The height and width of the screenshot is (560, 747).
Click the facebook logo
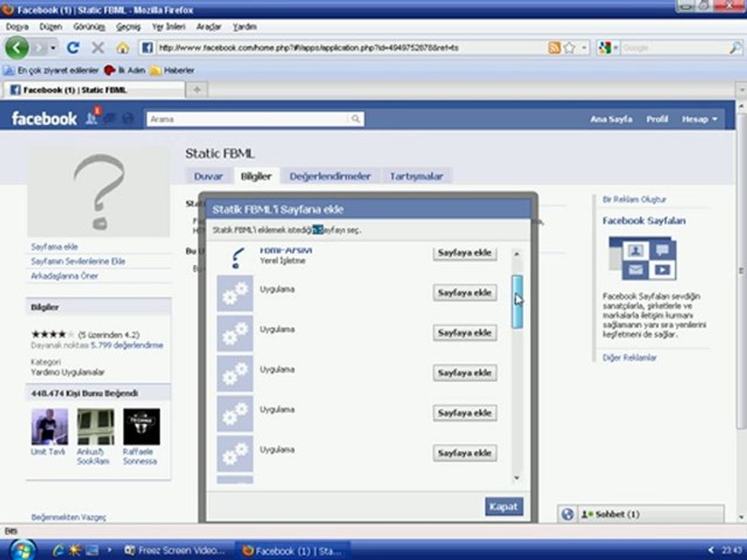44,118
